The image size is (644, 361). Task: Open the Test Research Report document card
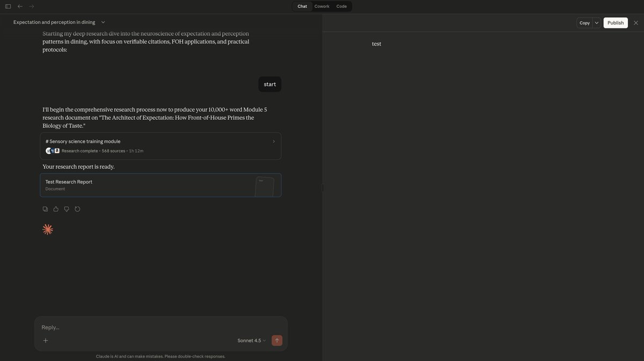tap(160, 185)
